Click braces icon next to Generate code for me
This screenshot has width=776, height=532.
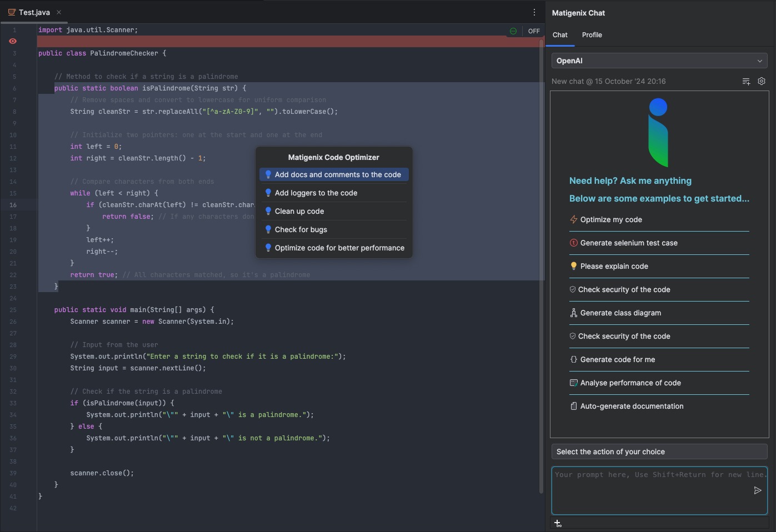(x=574, y=359)
